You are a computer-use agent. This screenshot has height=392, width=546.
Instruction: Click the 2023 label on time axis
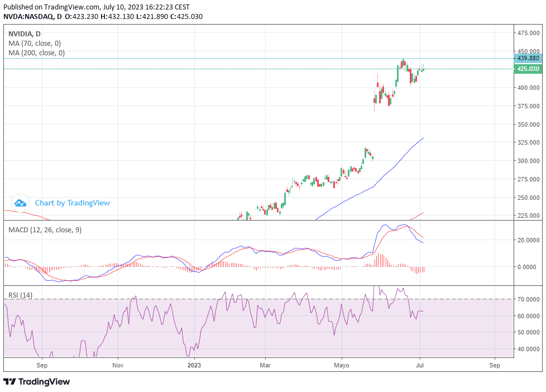tap(194, 365)
